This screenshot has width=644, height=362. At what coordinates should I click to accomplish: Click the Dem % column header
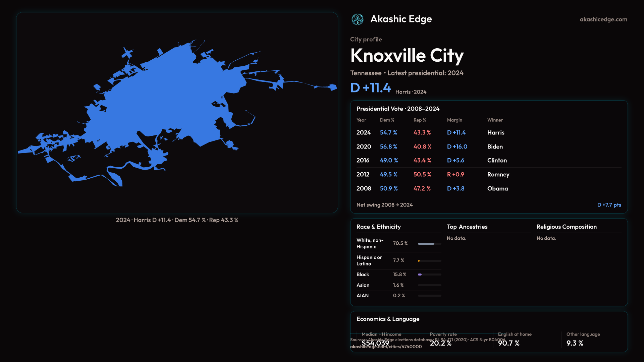[x=387, y=120]
